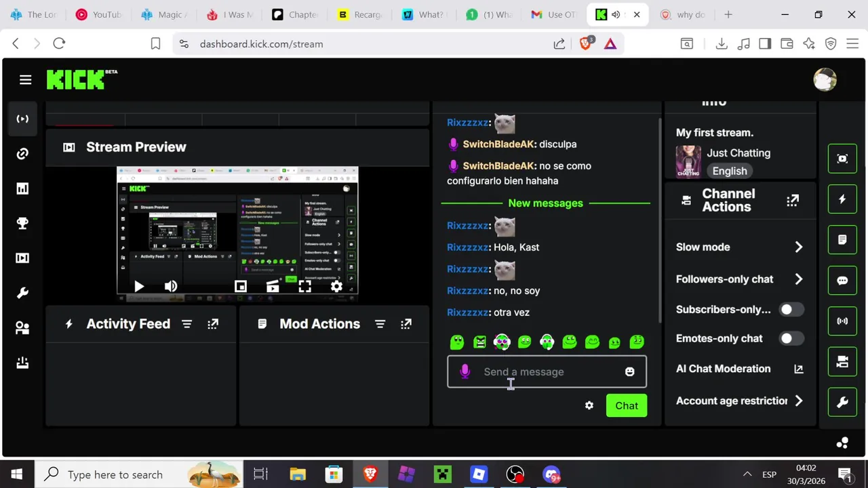Screen dimensions: 868x488
Task: Open File Explorer from taskbar
Action: 298,474
